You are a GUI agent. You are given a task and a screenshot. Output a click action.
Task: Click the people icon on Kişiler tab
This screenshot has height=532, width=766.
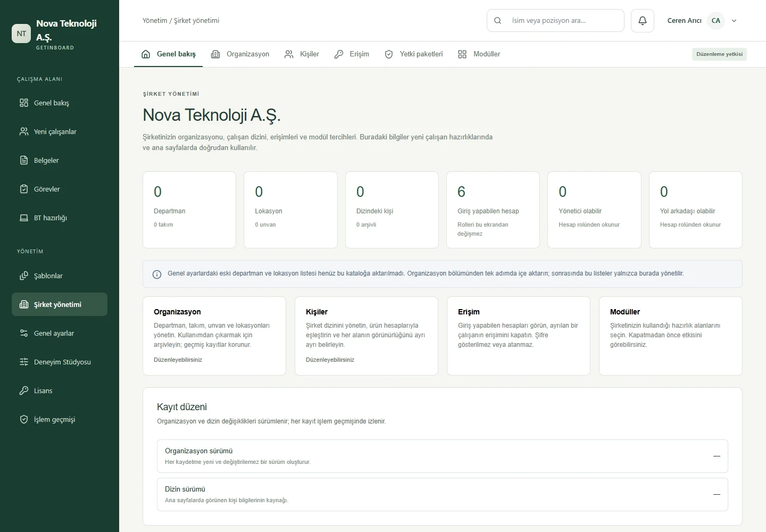coord(289,54)
